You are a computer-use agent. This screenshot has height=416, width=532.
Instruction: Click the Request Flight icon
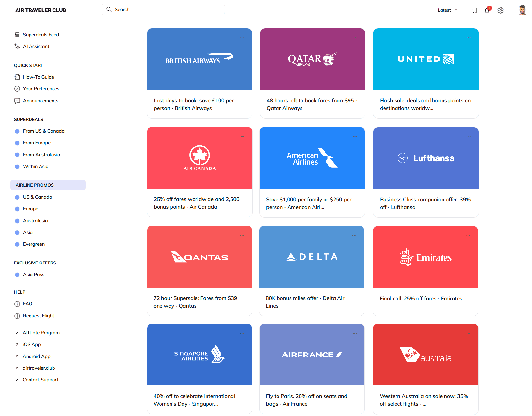pos(17,316)
